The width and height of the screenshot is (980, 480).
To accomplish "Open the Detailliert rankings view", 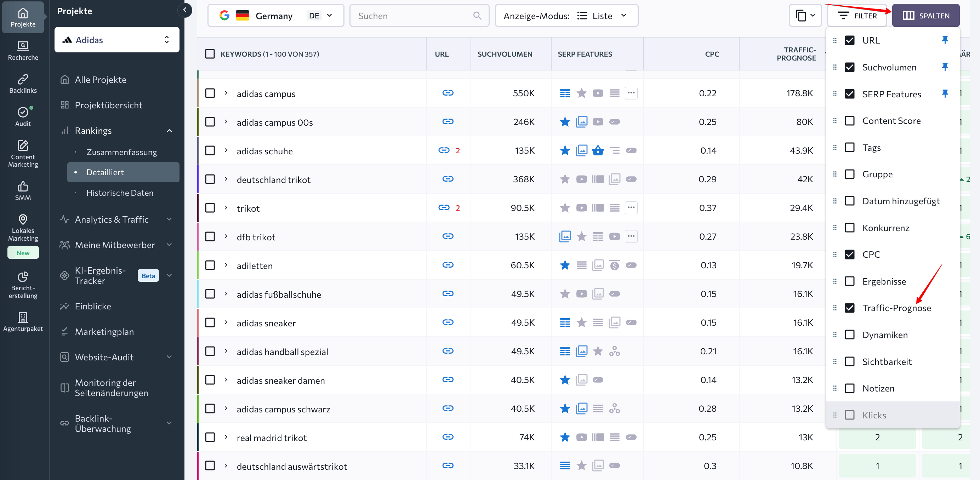I will pyautogui.click(x=123, y=172).
